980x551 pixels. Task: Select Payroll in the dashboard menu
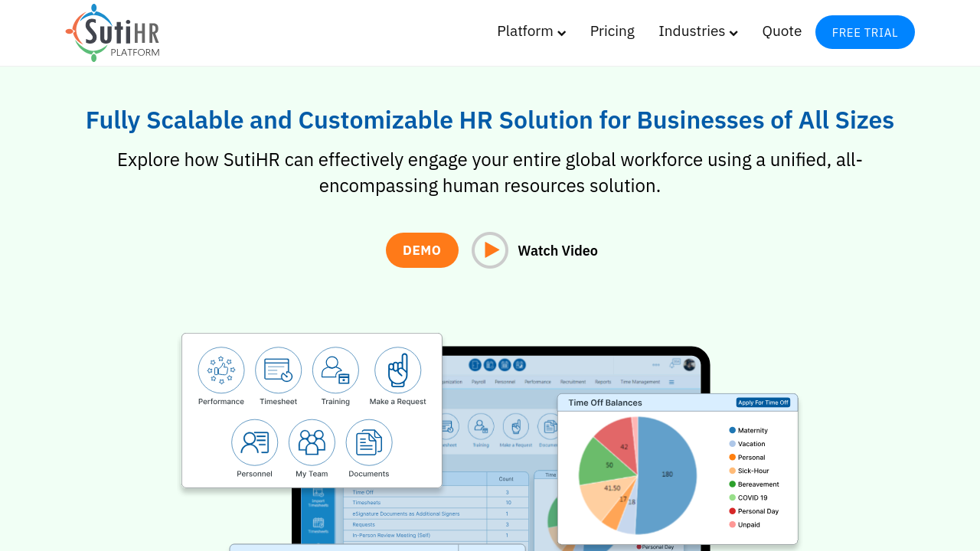pyautogui.click(x=479, y=381)
